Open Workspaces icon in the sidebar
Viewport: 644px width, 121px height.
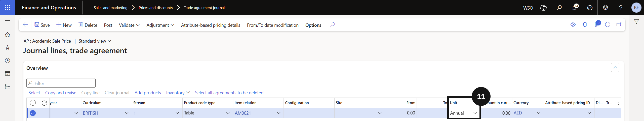8,74
